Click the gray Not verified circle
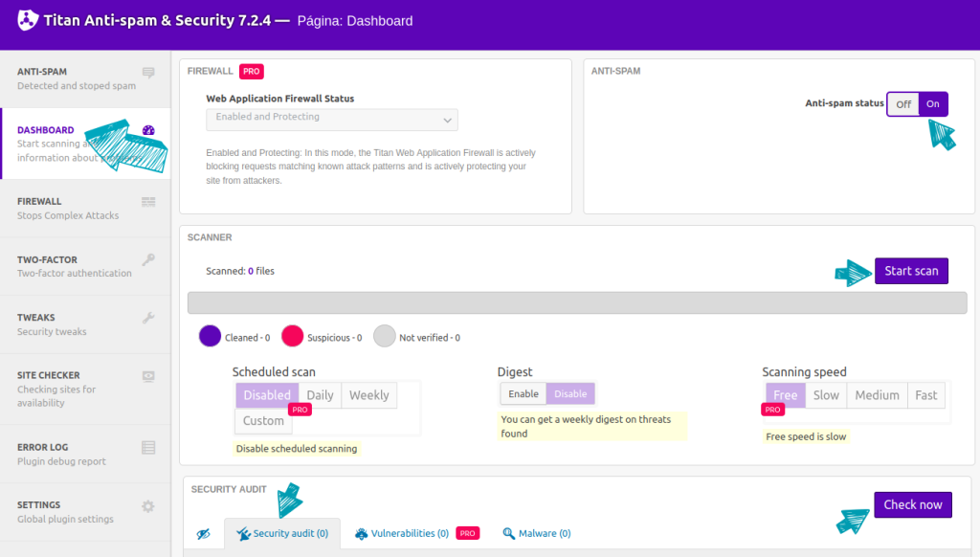Screen dimensions: 980x557 385,336
